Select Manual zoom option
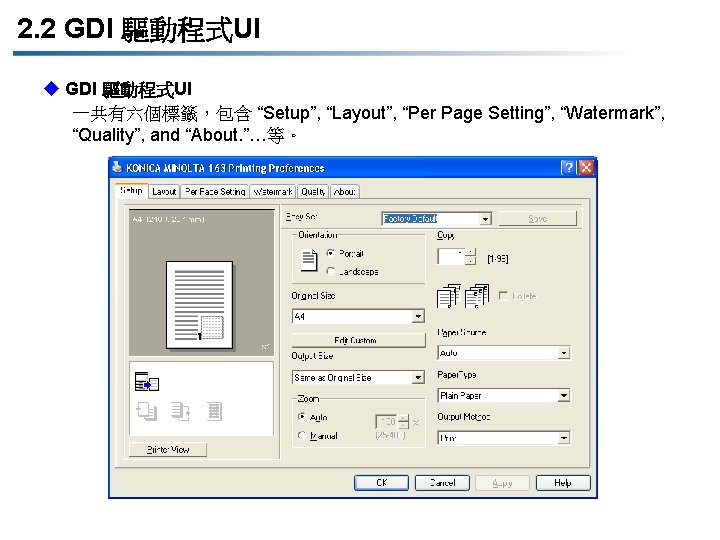Viewport: 720px width, 540px height. point(302,435)
